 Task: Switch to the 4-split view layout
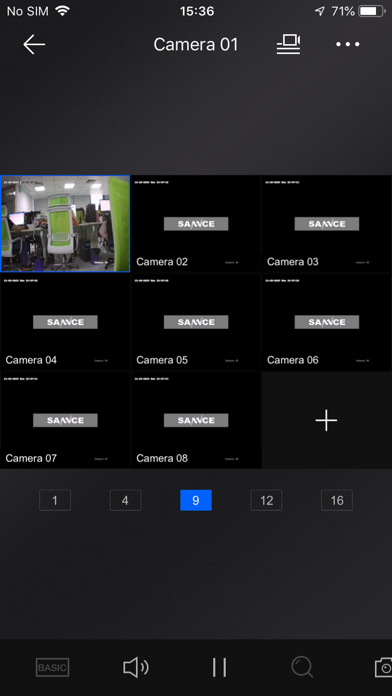tap(125, 500)
